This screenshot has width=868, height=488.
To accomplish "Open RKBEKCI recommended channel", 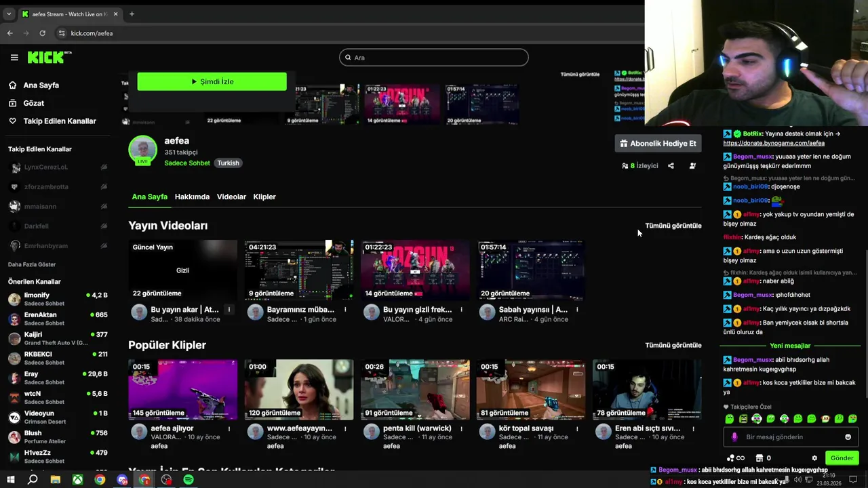I will [x=58, y=358].
